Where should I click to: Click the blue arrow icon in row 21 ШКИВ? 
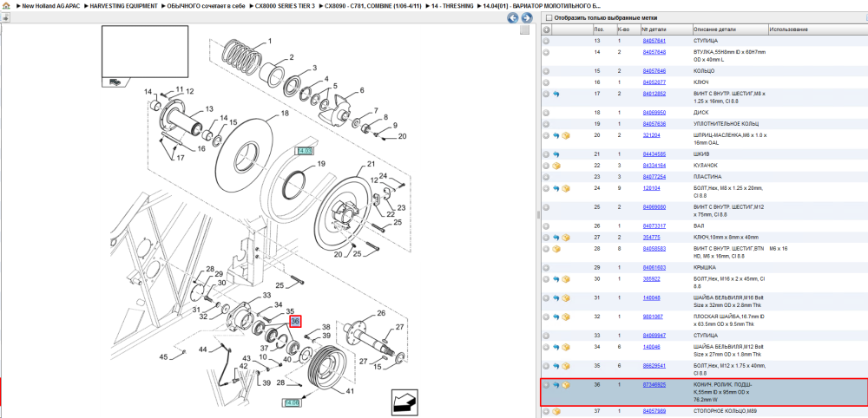point(556,154)
